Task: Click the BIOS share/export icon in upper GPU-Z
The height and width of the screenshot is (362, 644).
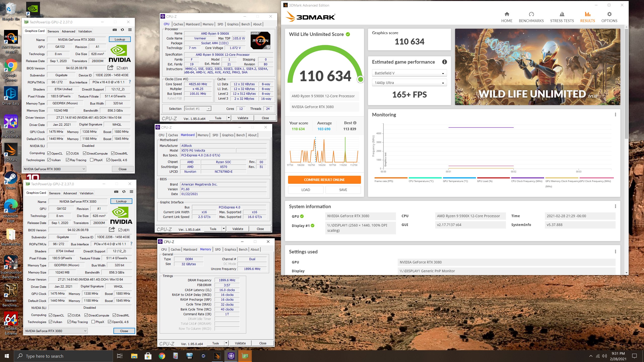Action: click(x=110, y=68)
